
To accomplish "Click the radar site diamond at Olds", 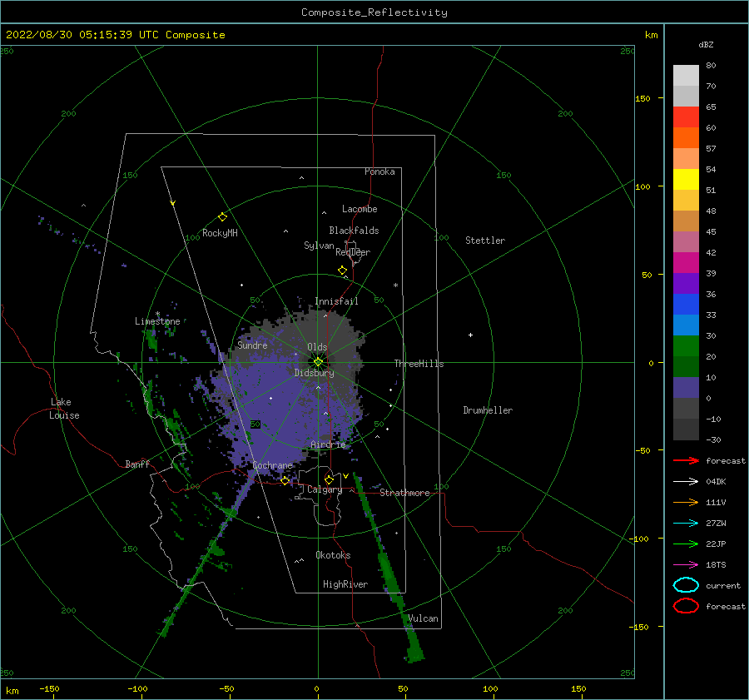I will click(318, 362).
